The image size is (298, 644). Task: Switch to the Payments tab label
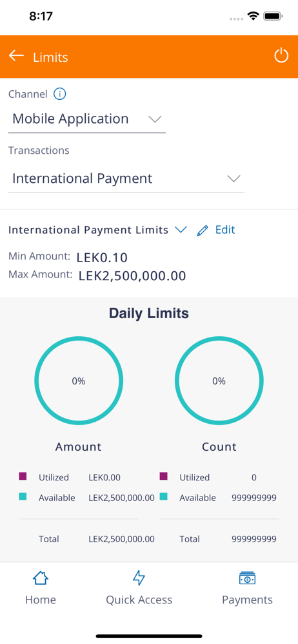coord(248,600)
